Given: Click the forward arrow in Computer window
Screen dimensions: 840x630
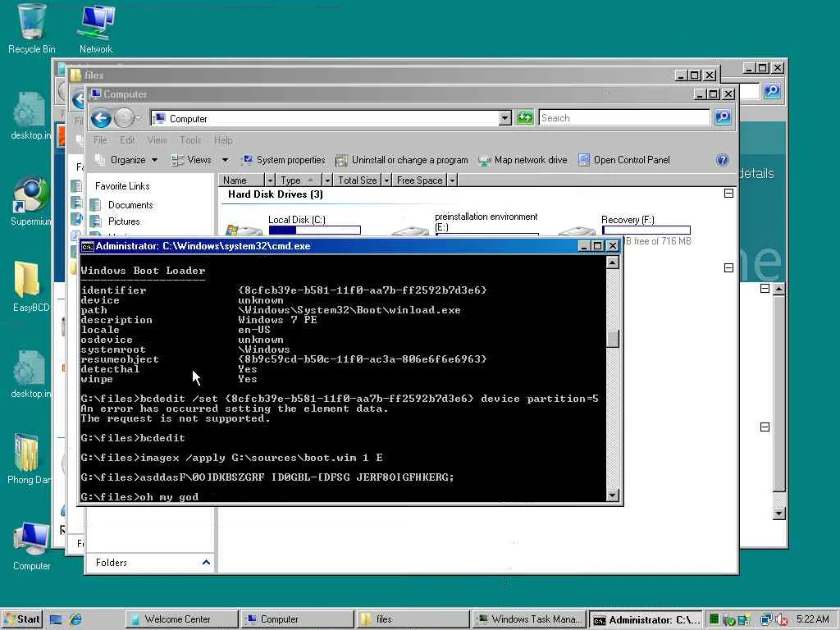Looking at the screenshot, I should tap(124, 118).
